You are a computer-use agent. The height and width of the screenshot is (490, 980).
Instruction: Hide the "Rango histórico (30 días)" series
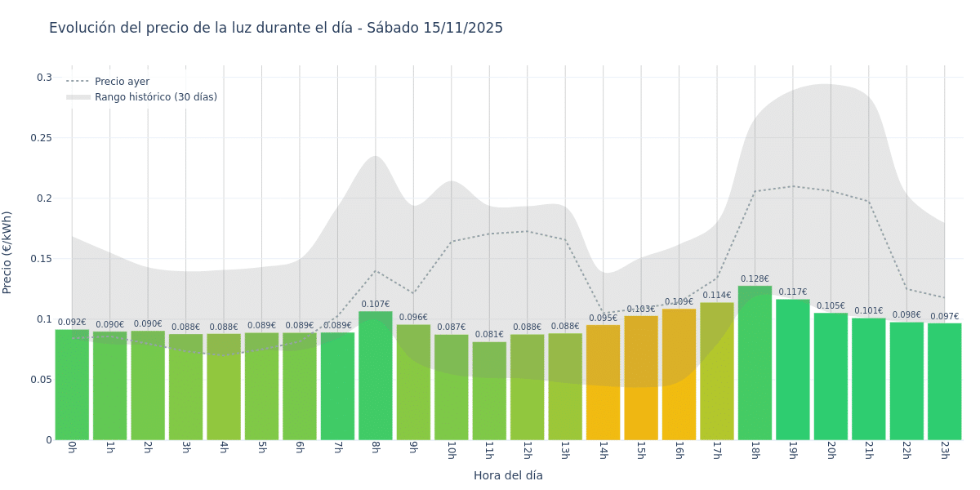(155, 97)
